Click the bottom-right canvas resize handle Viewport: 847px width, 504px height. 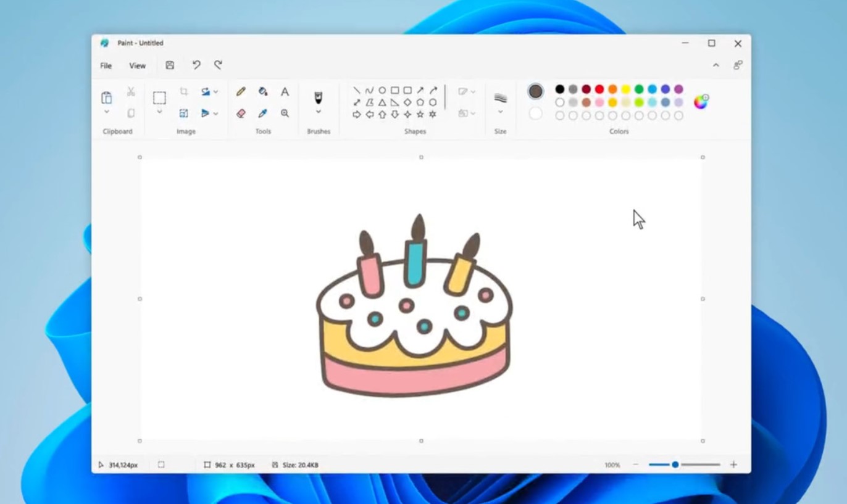(703, 441)
